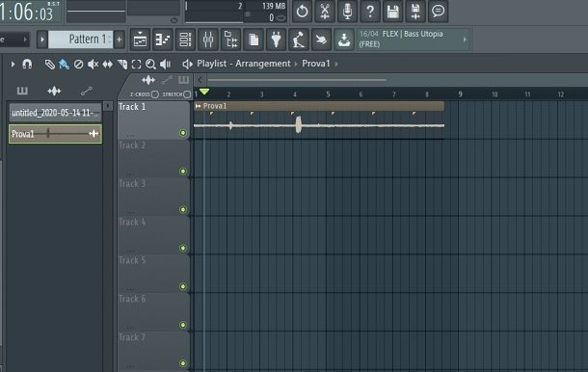Open the plugin picker plug icon
The width and height of the screenshot is (588, 372).
pyautogui.click(x=276, y=40)
